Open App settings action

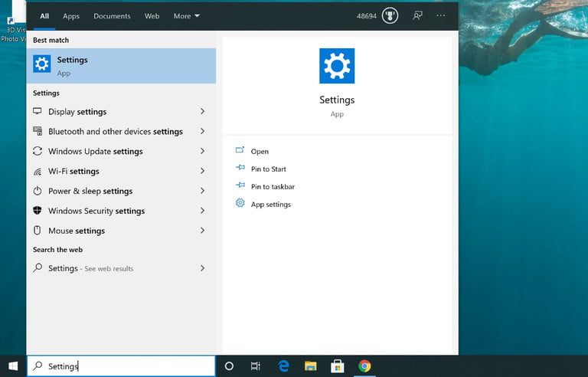271,205
